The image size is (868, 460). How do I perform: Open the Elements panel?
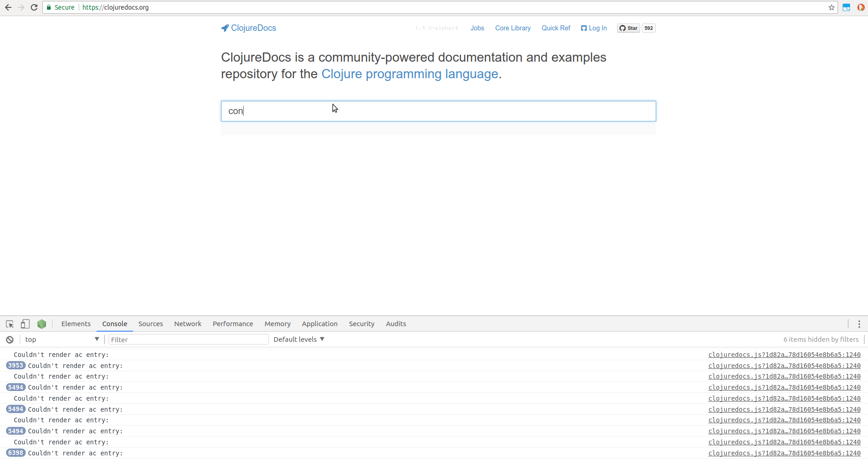[x=76, y=323]
